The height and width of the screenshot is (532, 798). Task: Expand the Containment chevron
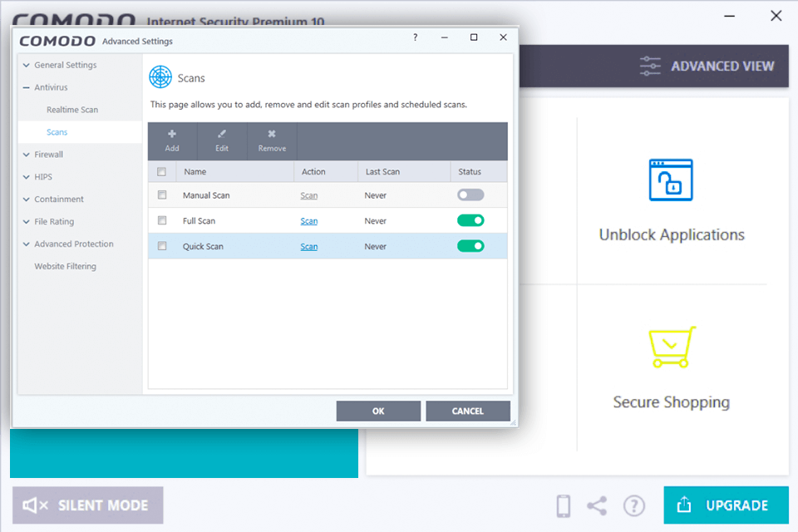[x=27, y=199]
